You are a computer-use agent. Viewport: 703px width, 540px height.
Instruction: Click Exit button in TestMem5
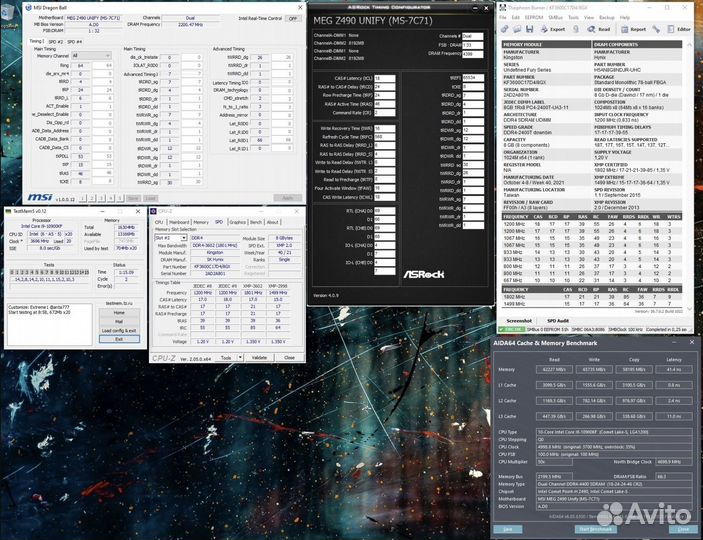pyautogui.click(x=119, y=339)
